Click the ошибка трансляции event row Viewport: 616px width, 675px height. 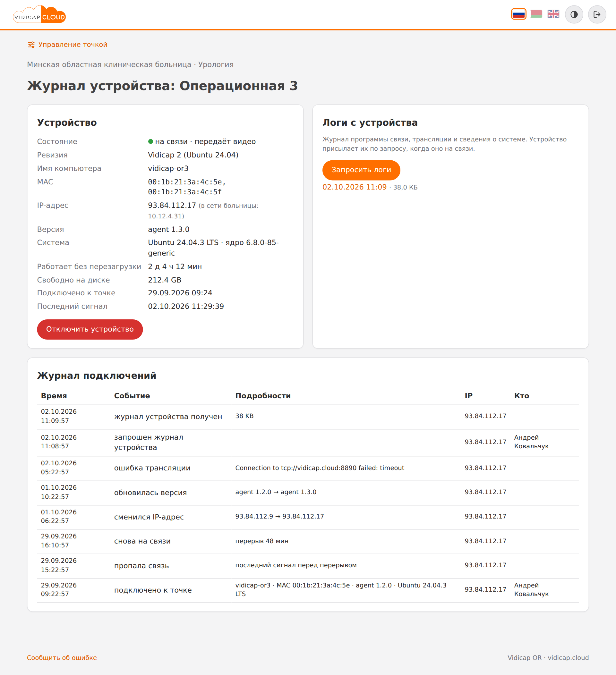coord(308,468)
